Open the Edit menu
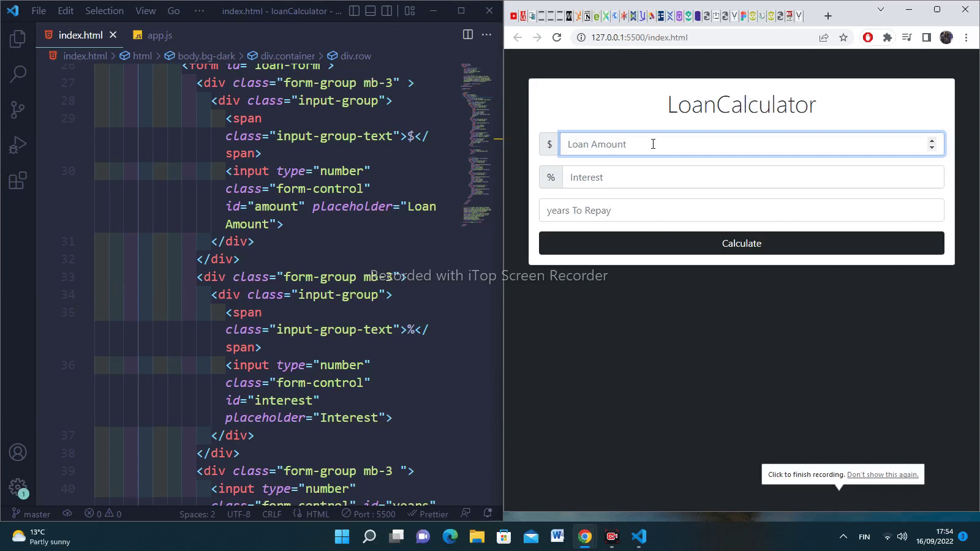Screen dimensions: 980x551 point(66,11)
